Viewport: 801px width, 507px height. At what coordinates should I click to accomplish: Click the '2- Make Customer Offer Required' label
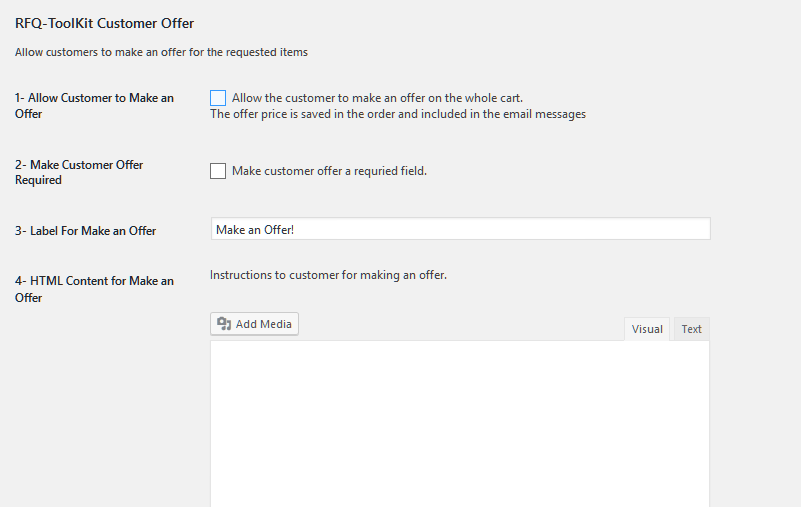pos(79,172)
